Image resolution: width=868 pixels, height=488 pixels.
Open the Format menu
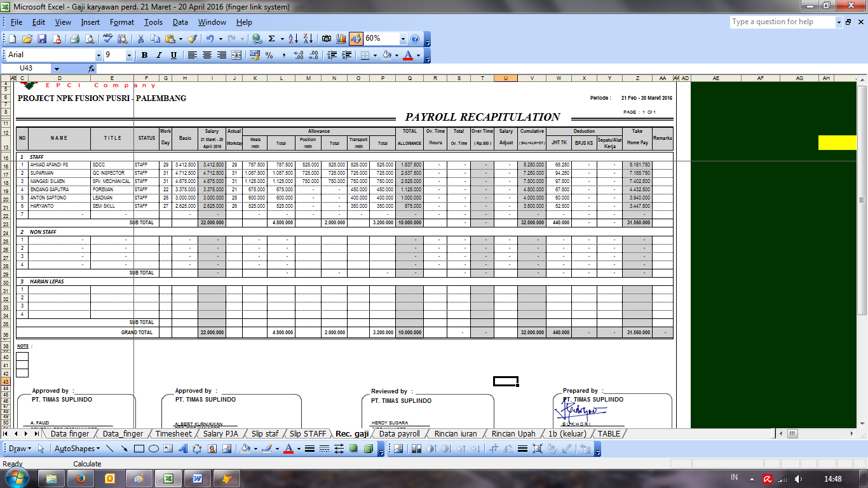tap(122, 22)
